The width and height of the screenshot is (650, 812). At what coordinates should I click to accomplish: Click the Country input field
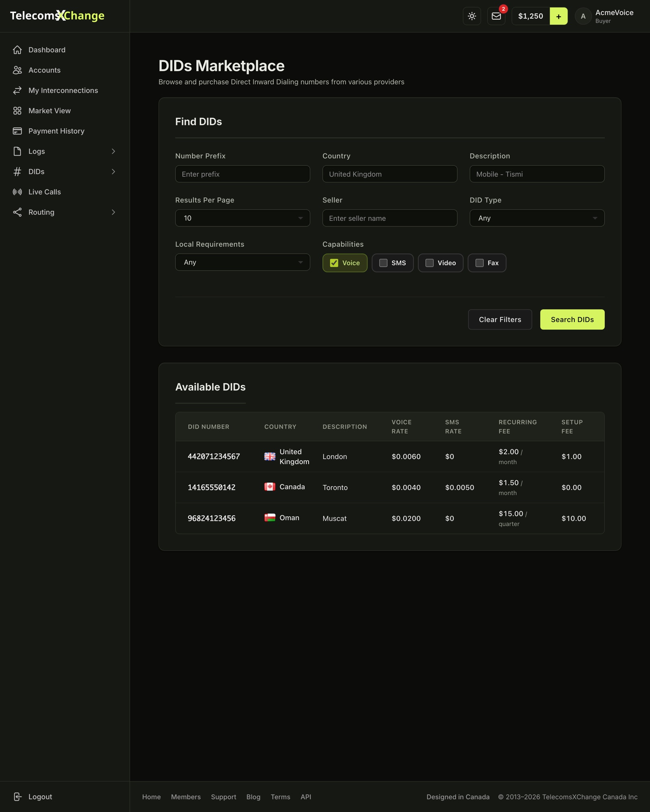[390, 174]
